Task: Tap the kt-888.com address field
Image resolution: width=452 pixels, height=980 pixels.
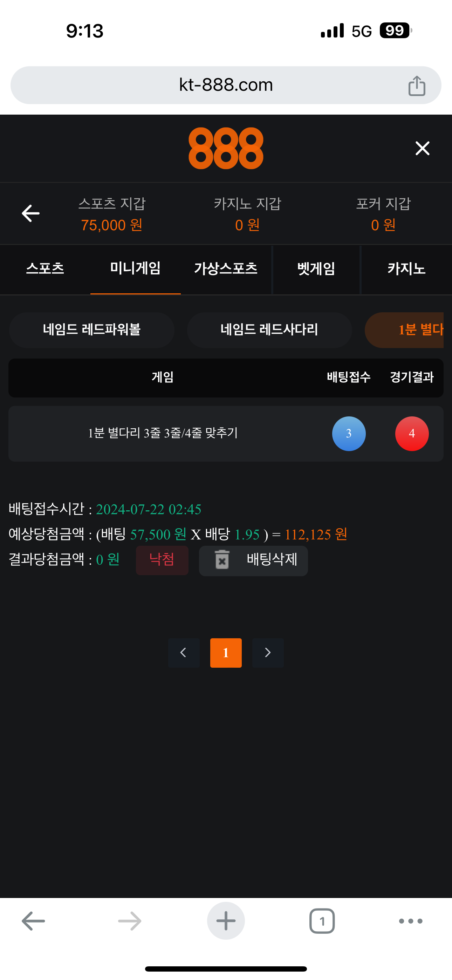Action: (x=226, y=85)
